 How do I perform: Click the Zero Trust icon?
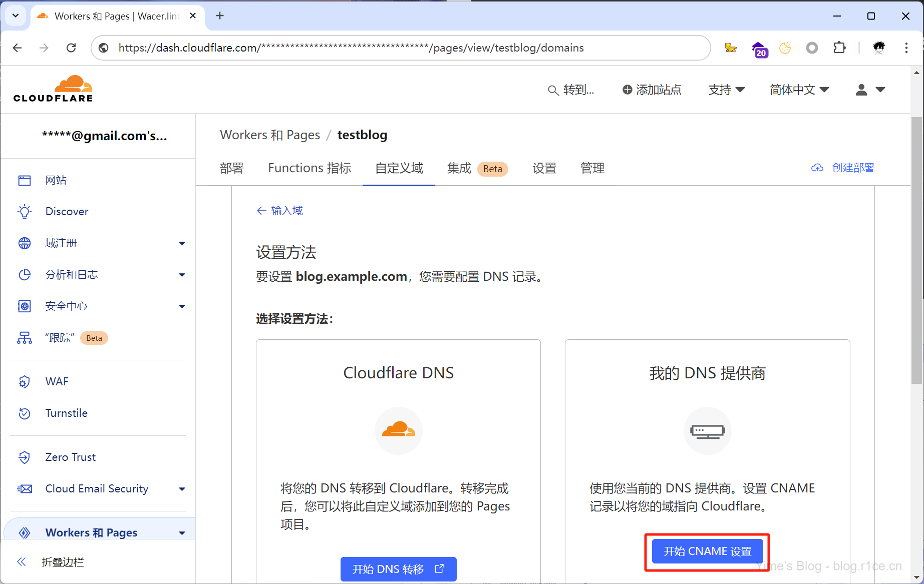(25, 457)
